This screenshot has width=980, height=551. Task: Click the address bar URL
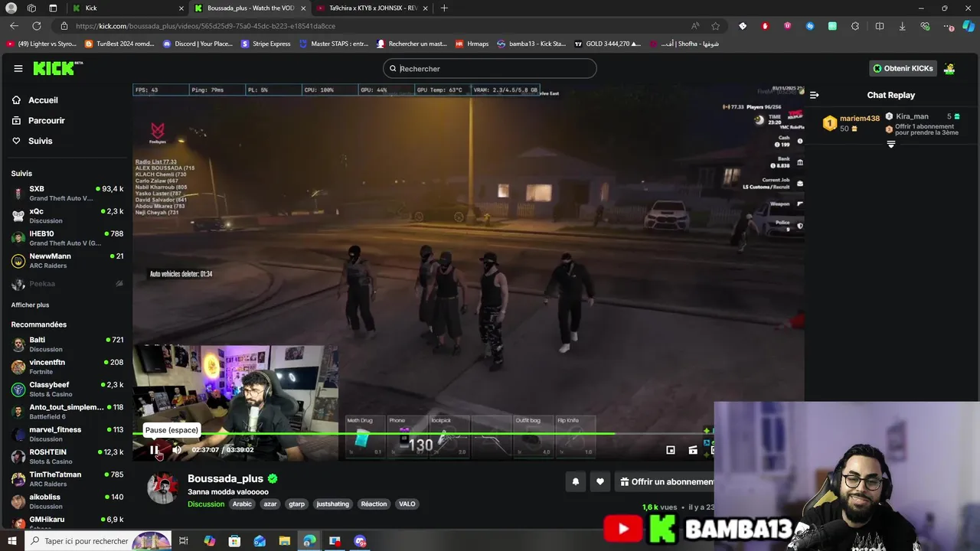pos(205,26)
